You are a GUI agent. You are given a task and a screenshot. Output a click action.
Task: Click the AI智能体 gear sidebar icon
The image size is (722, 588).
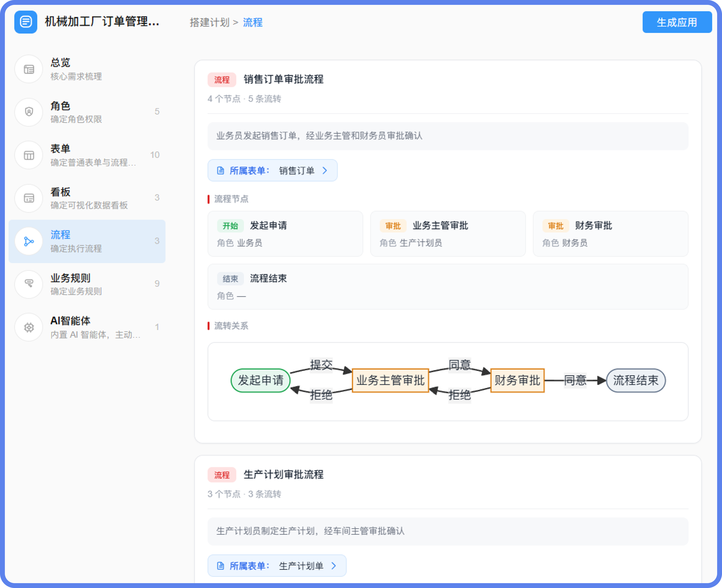pos(29,327)
